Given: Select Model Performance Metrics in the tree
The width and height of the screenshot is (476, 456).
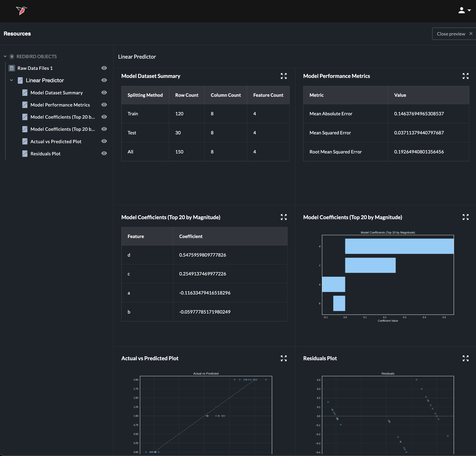Looking at the screenshot, I should pos(60,105).
